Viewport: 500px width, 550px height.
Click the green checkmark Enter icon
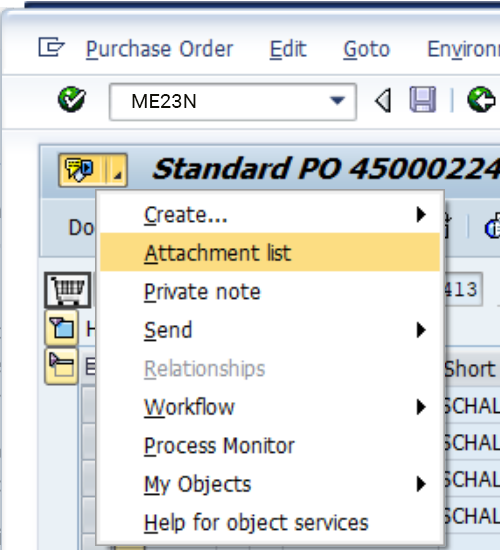[x=72, y=99]
